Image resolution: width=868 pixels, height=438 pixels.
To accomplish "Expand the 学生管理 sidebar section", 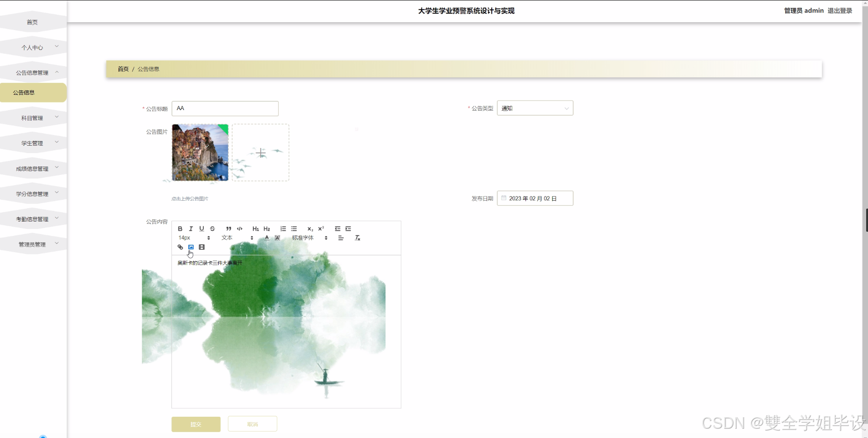I will click(33, 142).
